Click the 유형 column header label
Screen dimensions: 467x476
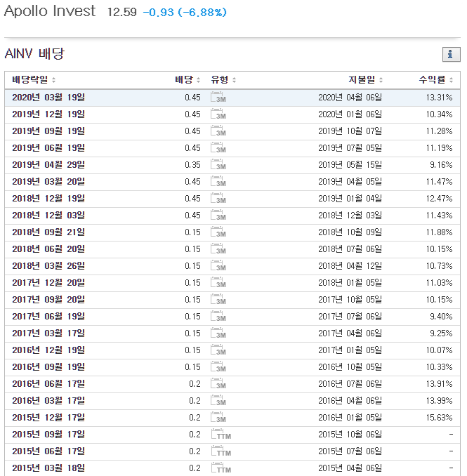tap(220, 80)
